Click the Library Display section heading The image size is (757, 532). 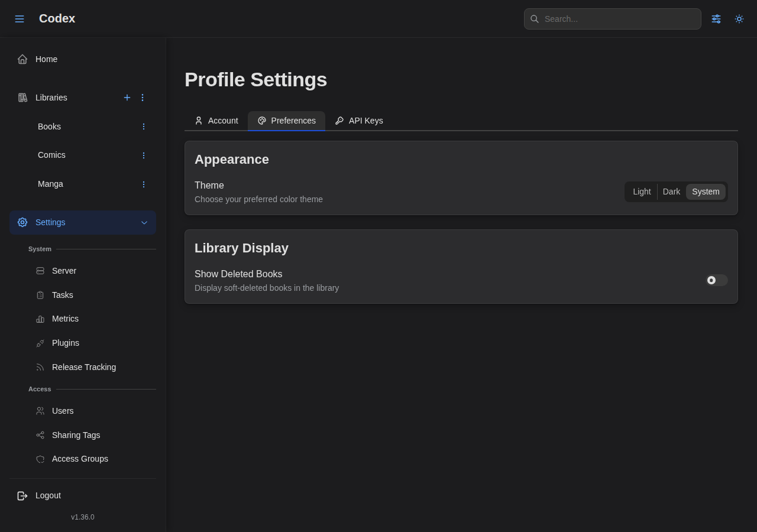coord(241,248)
